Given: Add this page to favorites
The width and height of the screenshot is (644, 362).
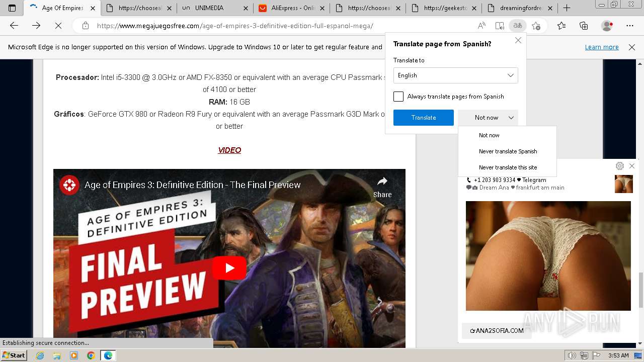Looking at the screenshot, I should (536, 26).
